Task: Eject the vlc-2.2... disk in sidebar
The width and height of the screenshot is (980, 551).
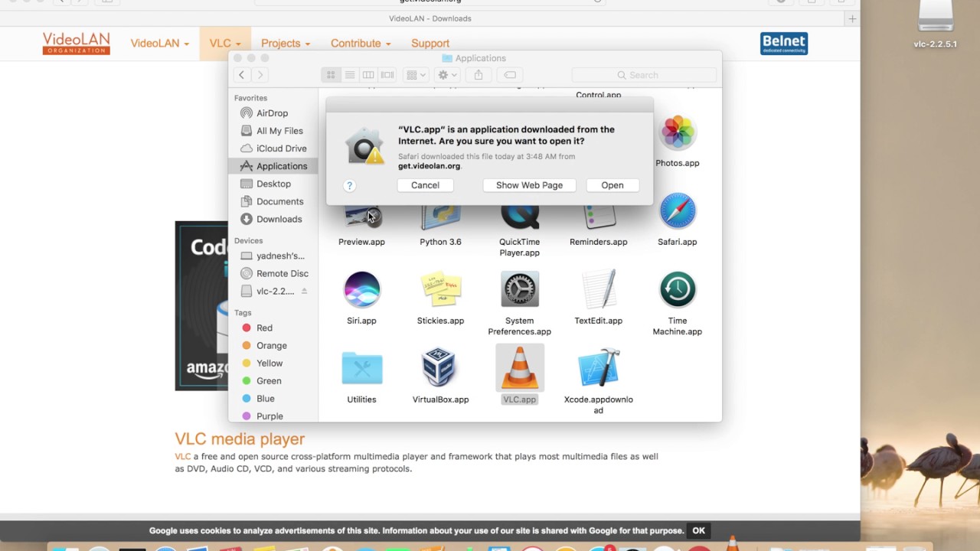Action: click(x=304, y=292)
